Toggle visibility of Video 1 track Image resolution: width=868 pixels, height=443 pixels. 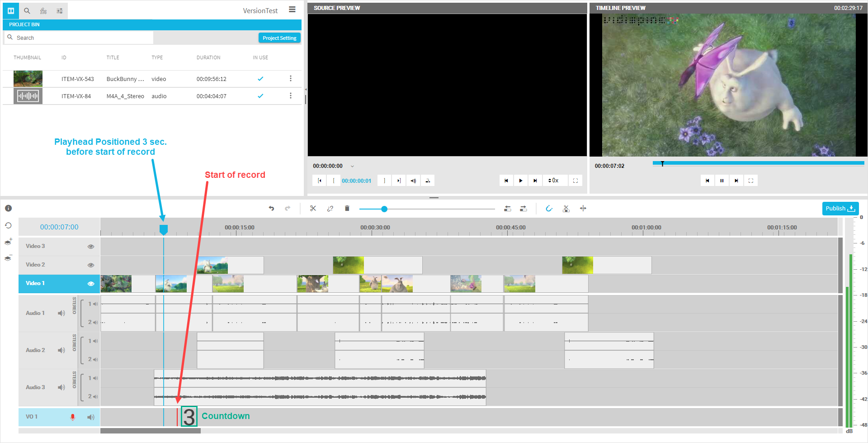[91, 284]
